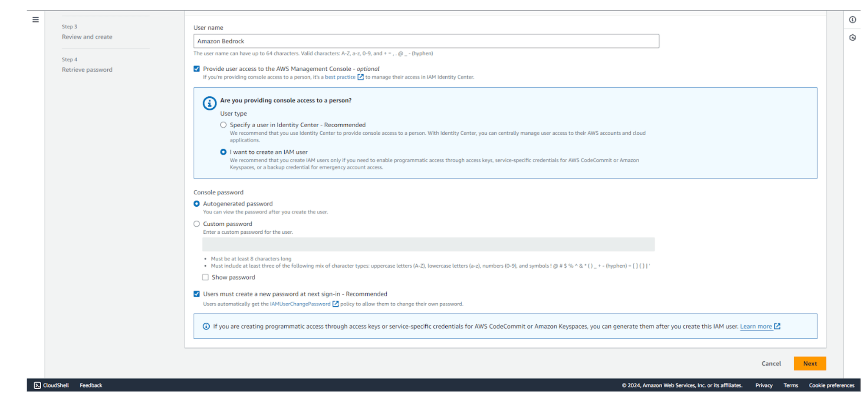Click the hexagon settings icon below info
The width and height of the screenshot is (868, 397).
coord(852,38)
